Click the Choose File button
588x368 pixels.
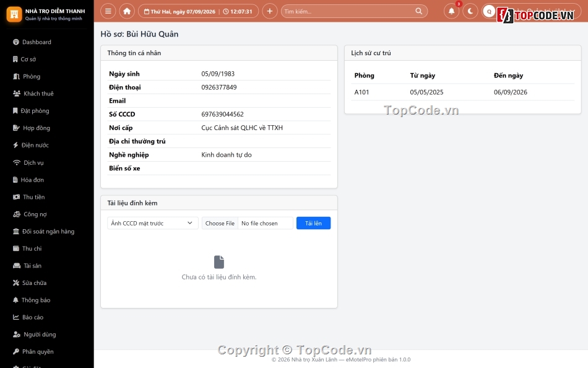[220, 223]
